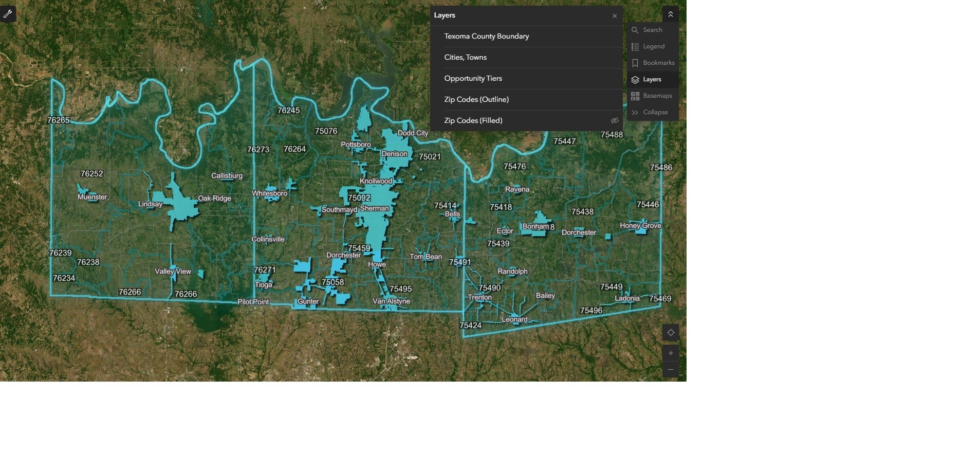Click zip code 75076 label
The height and width of the screenshot is (468, 980).
tap(326, 131)
